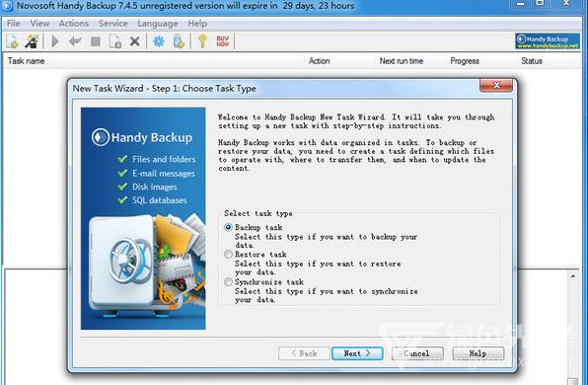Viewport: 588px width, 385px height.
Task: Click the Next button in wizard
Action: tap(357, 353)
